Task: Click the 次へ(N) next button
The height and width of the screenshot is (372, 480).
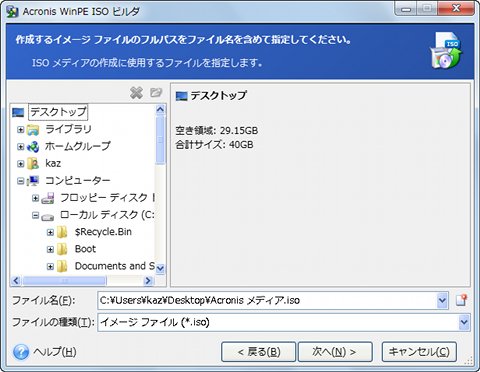Action: (x=335, y=352)
